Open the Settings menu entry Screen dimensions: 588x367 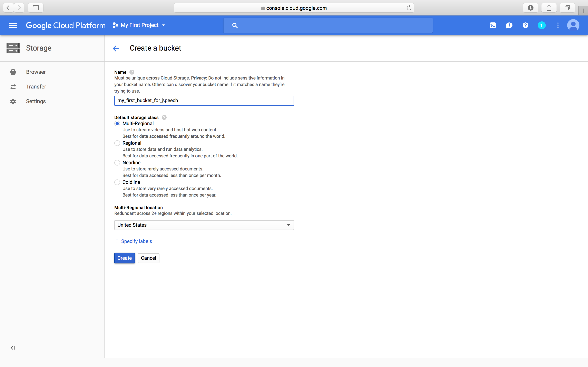click(x=36, y=101)
